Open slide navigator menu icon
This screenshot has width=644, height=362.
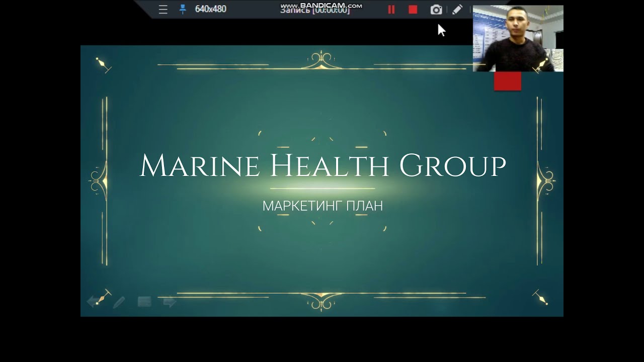click(144, 302)
